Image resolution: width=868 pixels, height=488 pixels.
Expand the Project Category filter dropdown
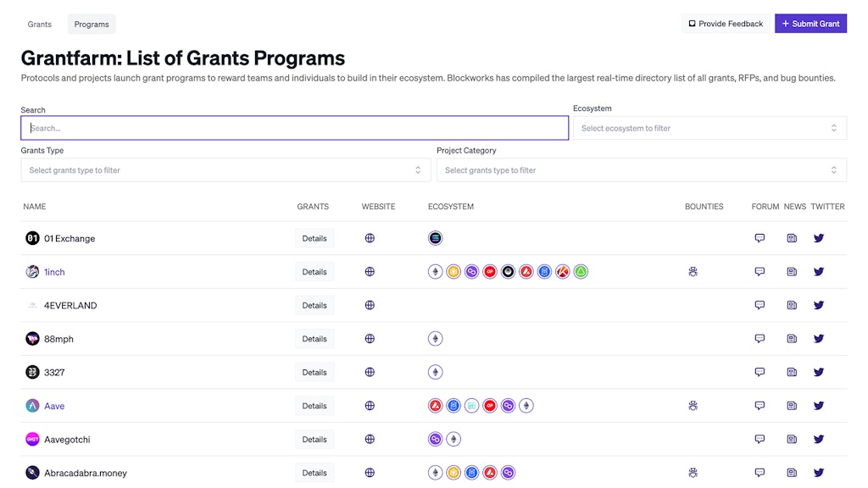[x=641, y=170]
